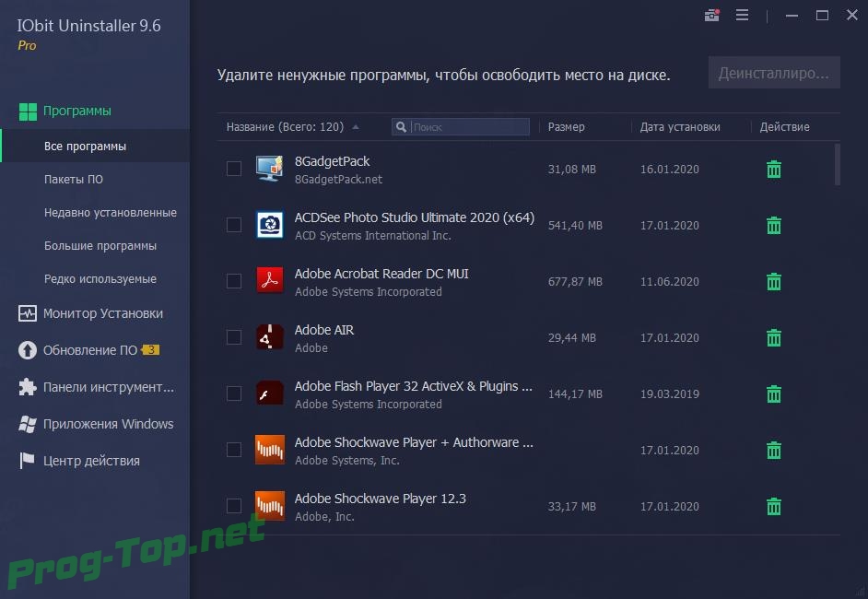
Task: Click the Adobe AIR program icon
Action: click(x=270, y=337)
